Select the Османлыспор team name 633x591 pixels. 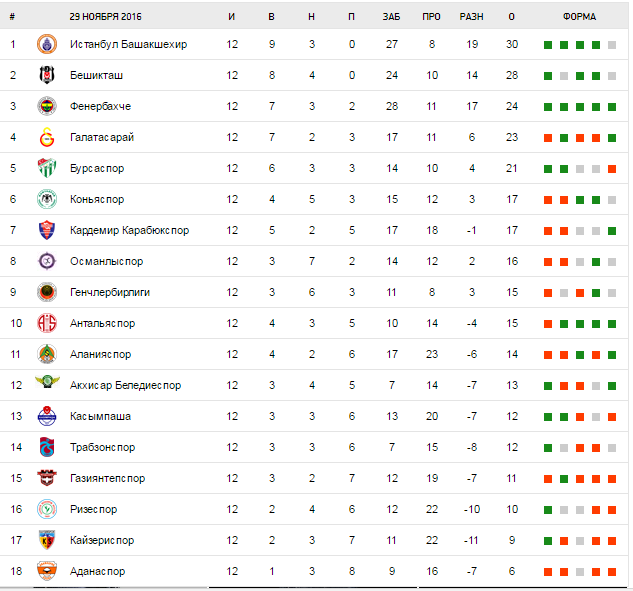click(106, 261)
